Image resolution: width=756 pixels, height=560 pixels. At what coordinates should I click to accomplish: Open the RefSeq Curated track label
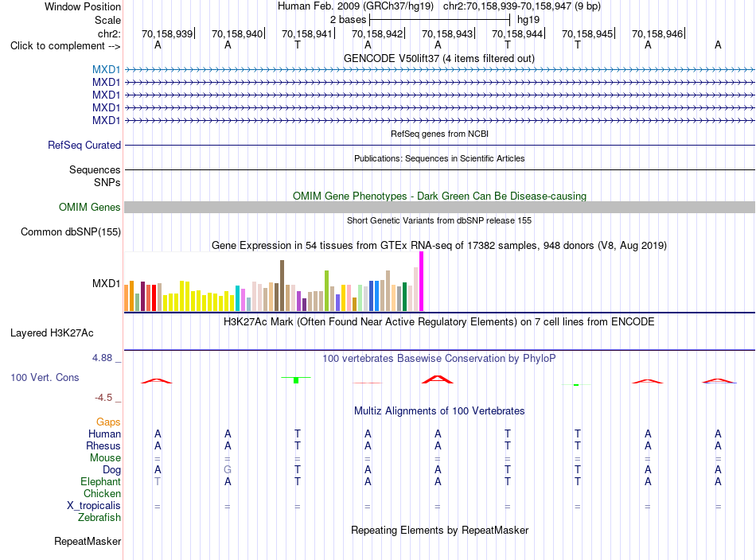point(84,145)
